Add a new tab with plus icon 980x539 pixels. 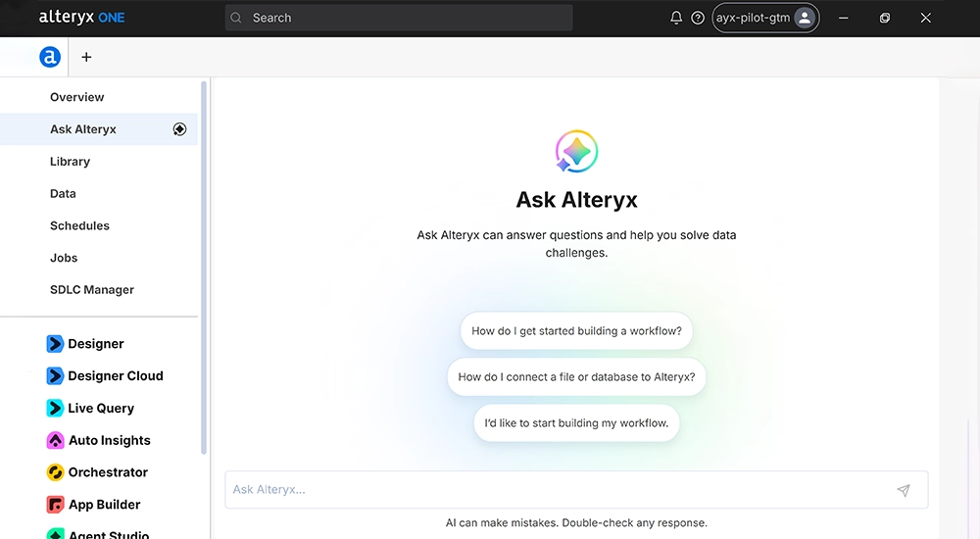click(86, 57)
